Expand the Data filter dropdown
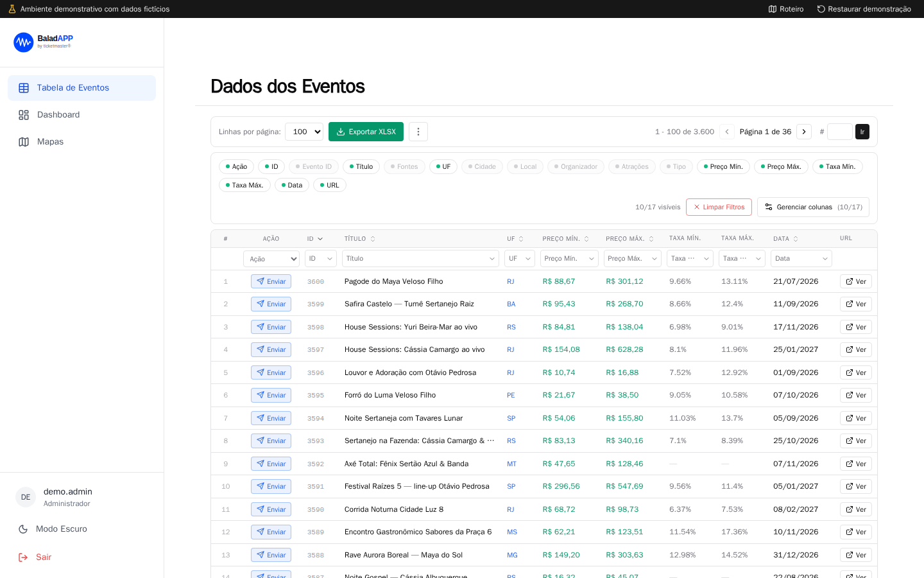 [x=801, y=259]
